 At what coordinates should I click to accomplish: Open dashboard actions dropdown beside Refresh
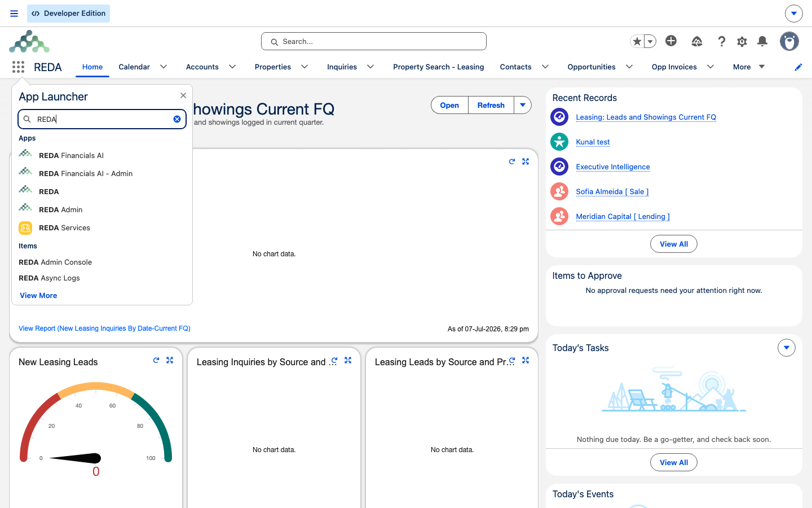pyautogui.click(x=523, y=105)
